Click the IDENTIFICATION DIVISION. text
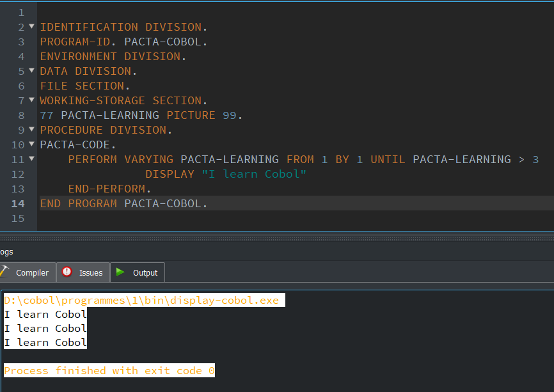This screenshot has width=554, height=392. click(x=123, y=27)
